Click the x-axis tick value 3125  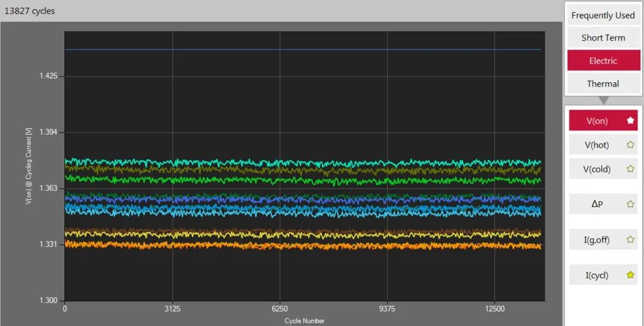click(x=172, y=309)
